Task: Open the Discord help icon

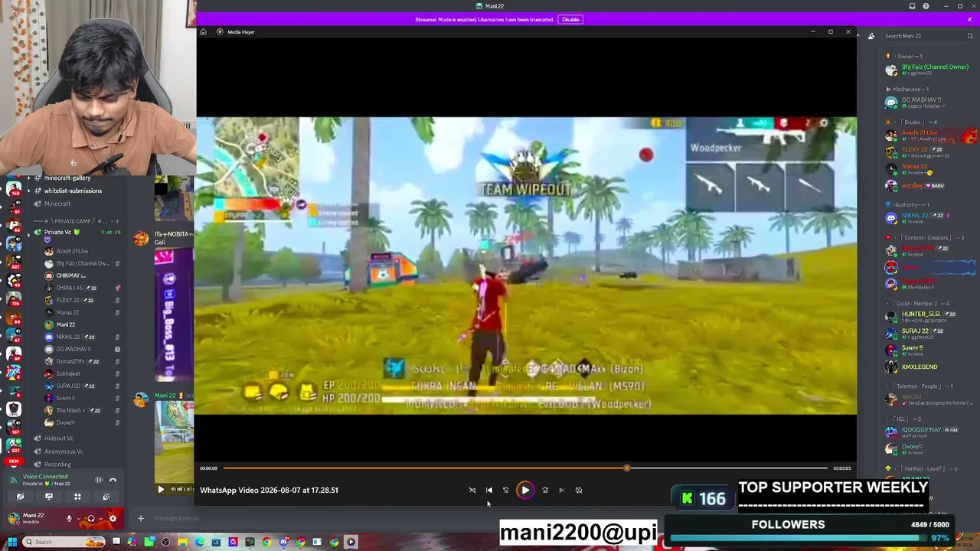Action: coord(926,6)
